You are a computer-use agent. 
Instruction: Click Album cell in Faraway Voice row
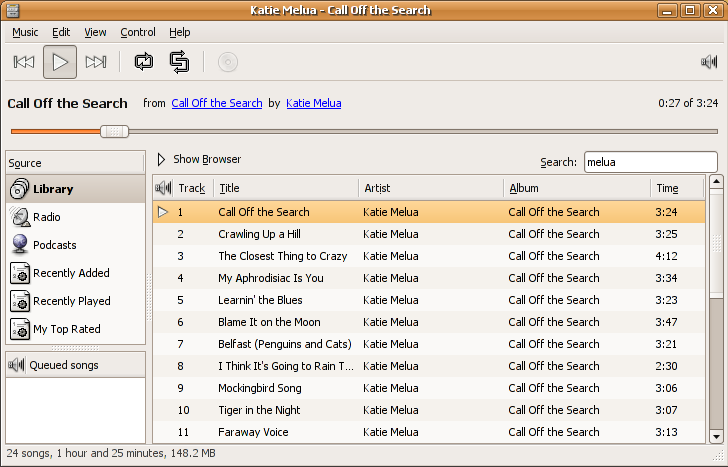click(x=553, y=432)
